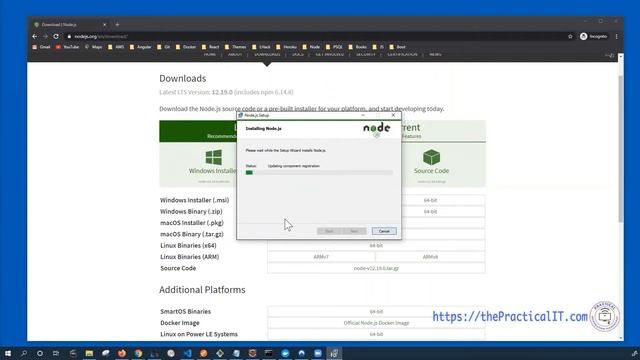Switch to the Node.js installer taskbar icon

coord(334,353)
